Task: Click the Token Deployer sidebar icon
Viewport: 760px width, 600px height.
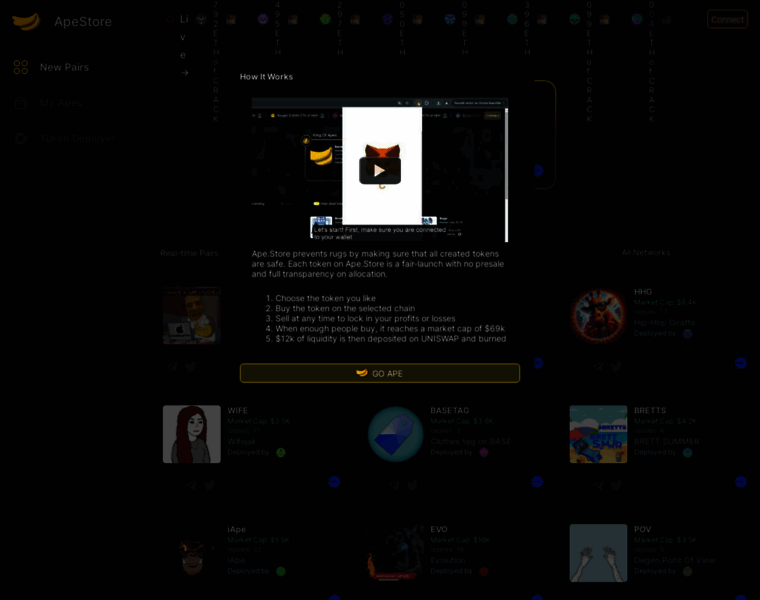Action: pyautogui.click(x=21, y=138)
